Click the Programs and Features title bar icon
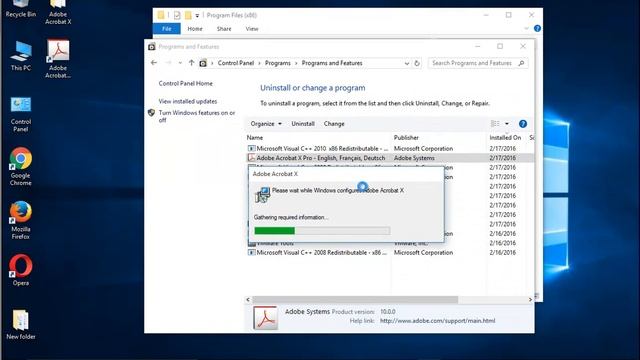This screenshot has width=640, height=360. 152,47
